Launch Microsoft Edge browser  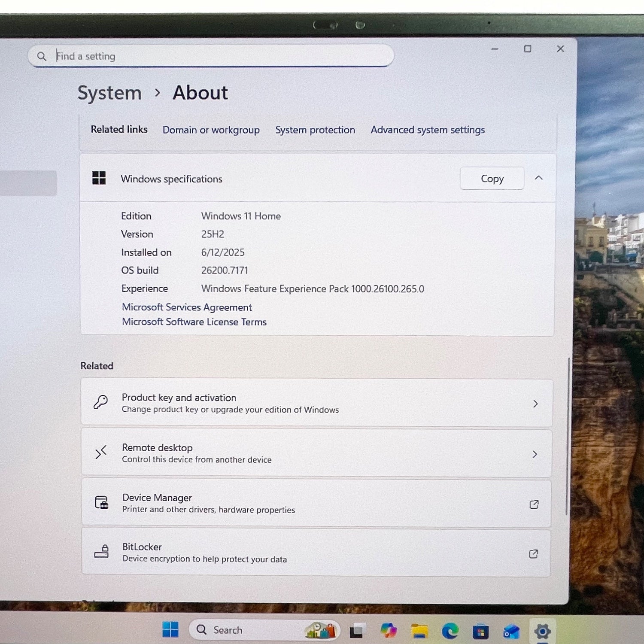450,631
